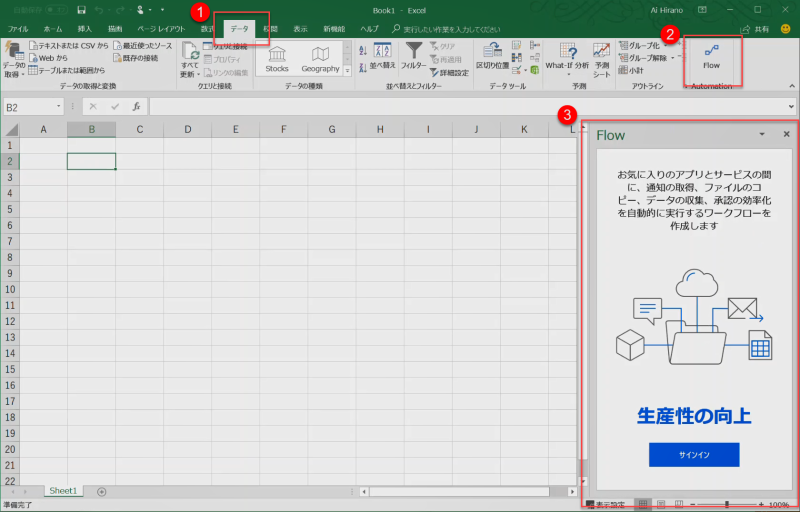Select Web から import option
This screenshot has height=512, width=800.
48,58
